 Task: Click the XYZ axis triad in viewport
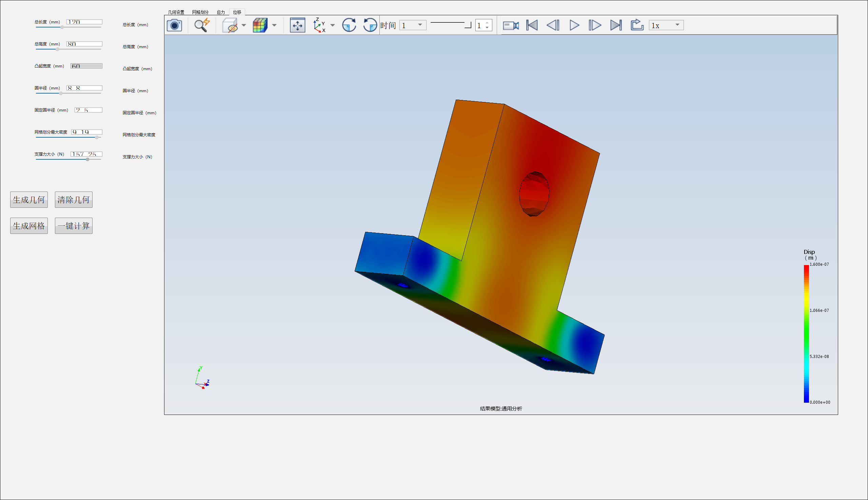pyautogui.click(x=203, y=378)
